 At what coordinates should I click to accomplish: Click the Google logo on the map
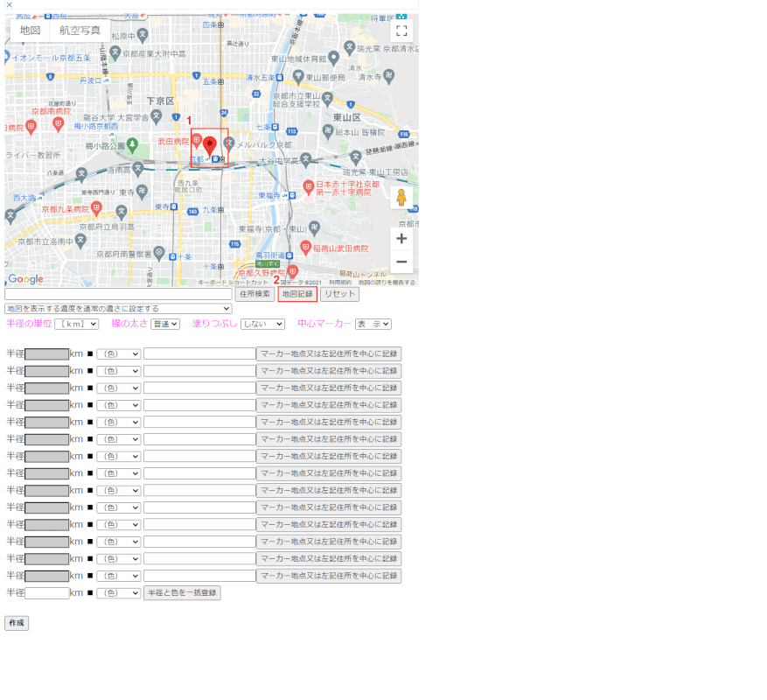coord(26,279)
